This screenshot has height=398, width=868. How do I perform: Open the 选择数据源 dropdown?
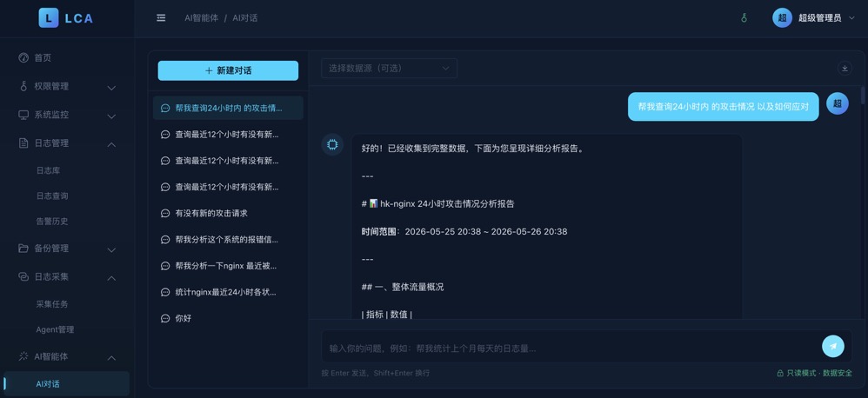tap(389, 68)
